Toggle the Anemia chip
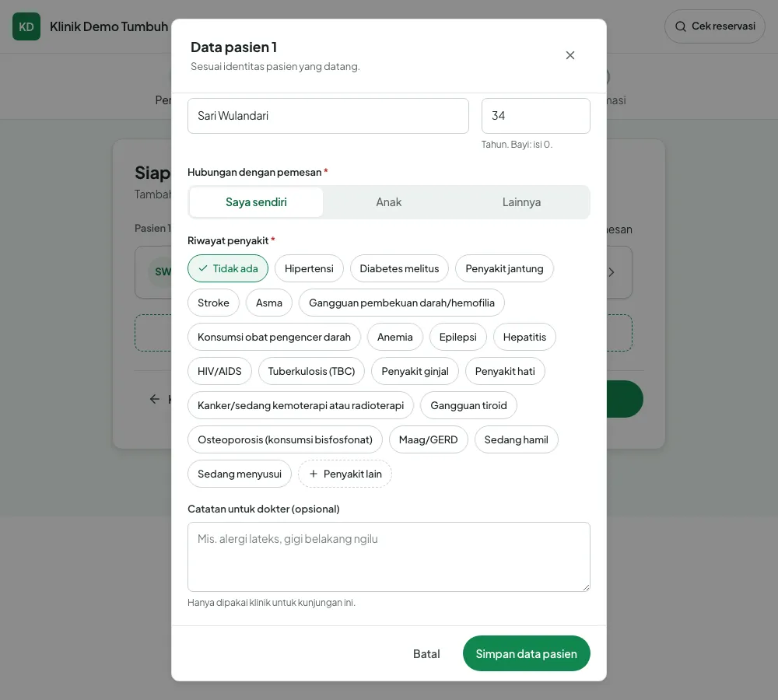778x700 pixels. [395, 337]
